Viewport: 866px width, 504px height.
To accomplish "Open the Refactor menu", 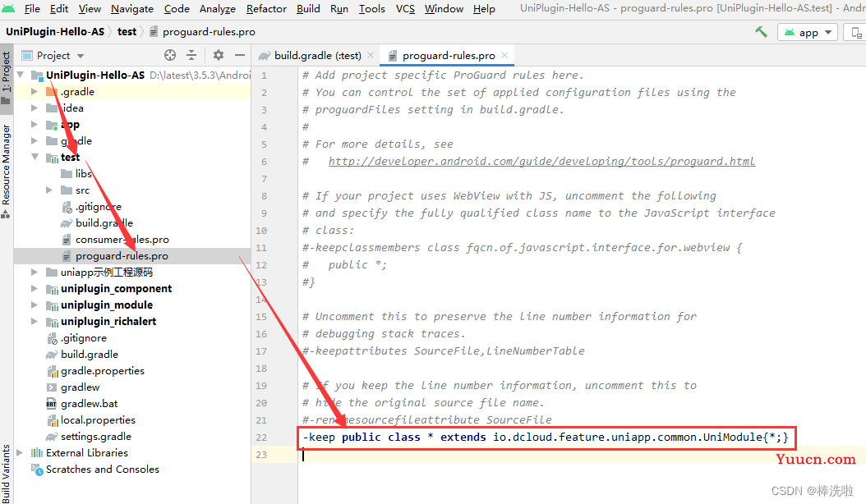I will [266, 9].
